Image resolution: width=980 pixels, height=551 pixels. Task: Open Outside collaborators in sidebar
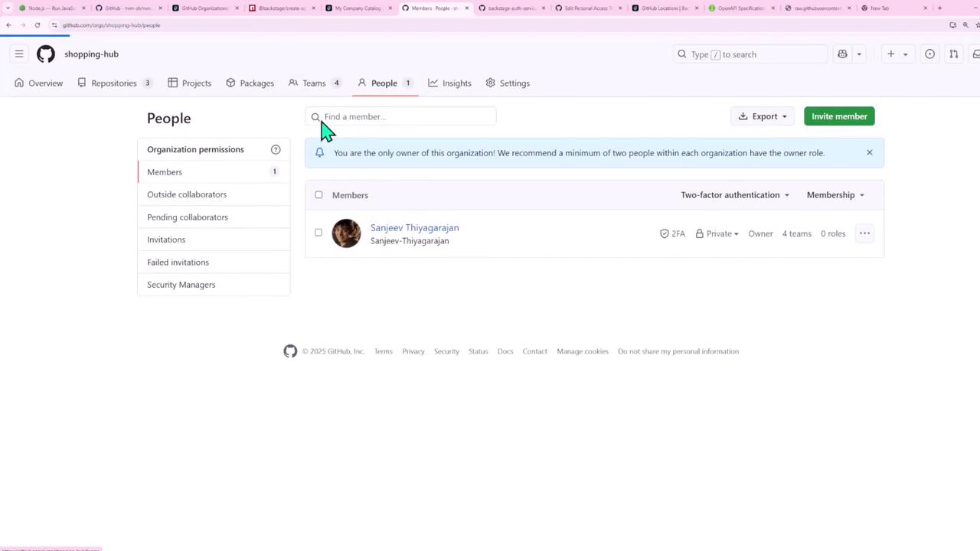(214, 194)
